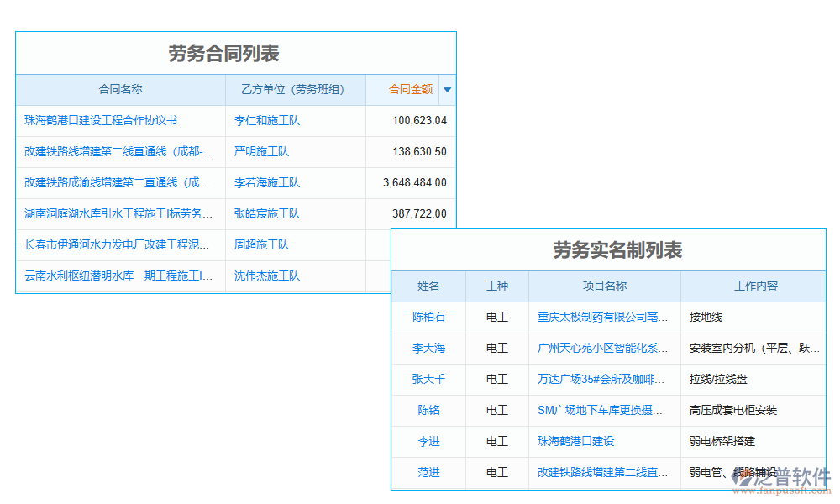Click the 合同名称 column header
840x504 pixels.
(120, 90)
